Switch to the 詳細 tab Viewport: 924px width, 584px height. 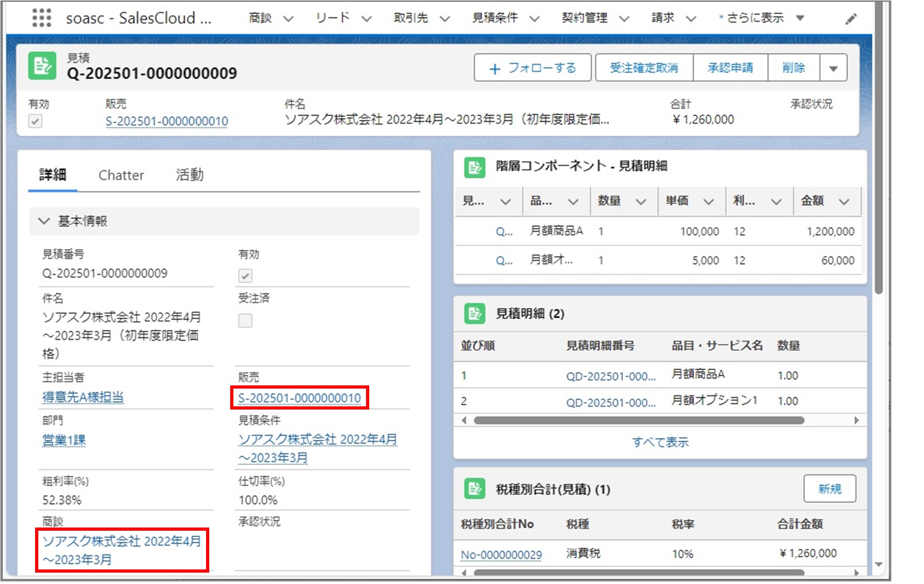[x=52, y=175]
